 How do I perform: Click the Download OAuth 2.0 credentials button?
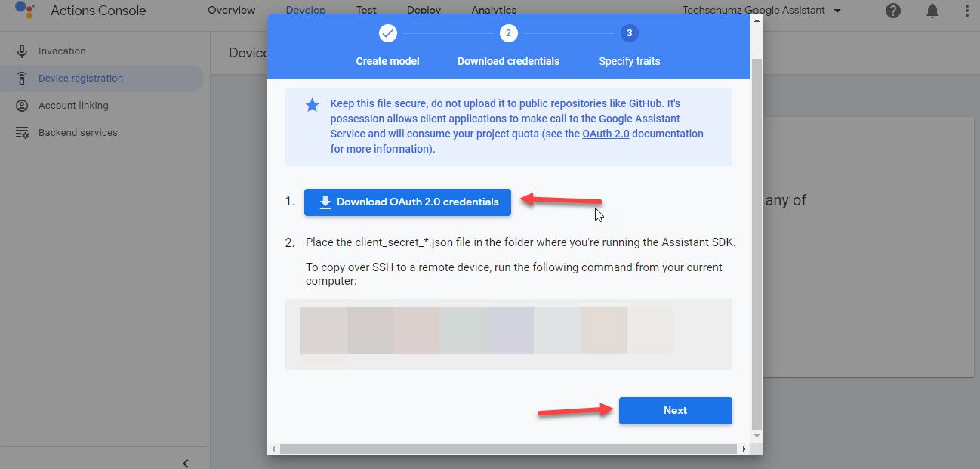(408, 201)
